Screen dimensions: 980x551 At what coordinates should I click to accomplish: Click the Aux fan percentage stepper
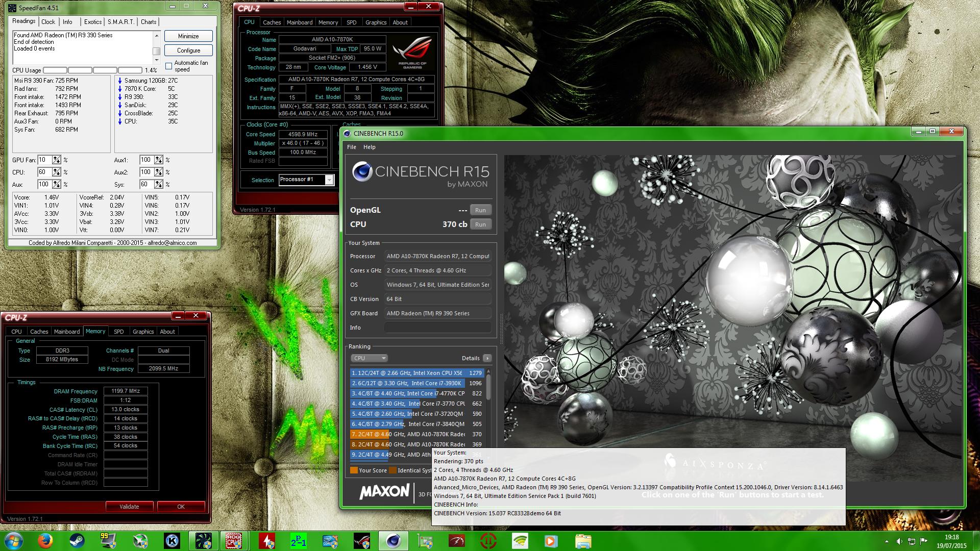tap(57, 184)
